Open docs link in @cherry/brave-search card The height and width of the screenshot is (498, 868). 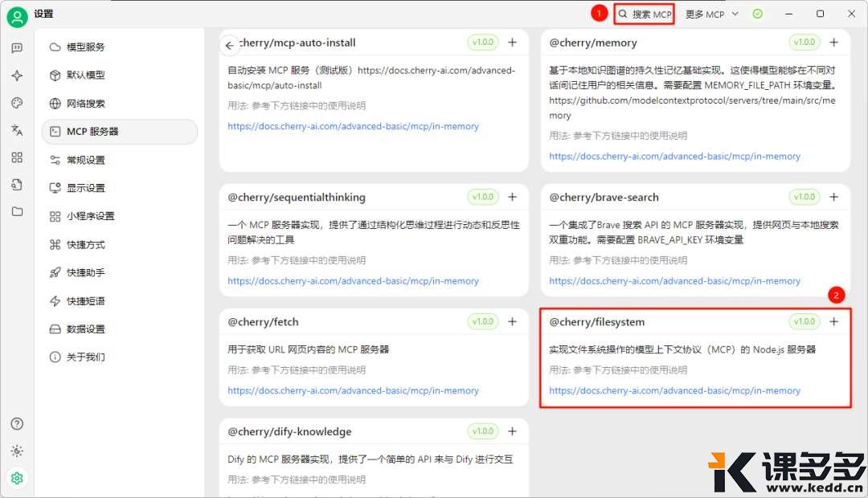[x=675, y=280]
